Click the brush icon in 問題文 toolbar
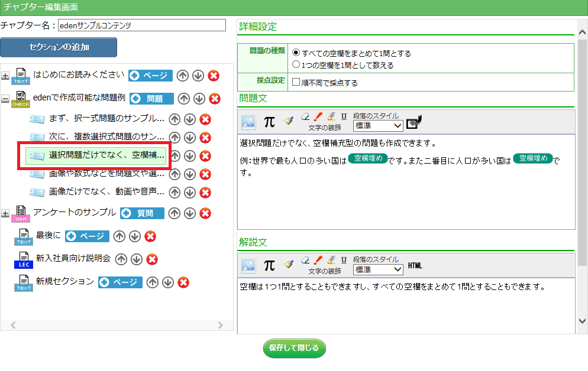The height and width of the screenshot is (371, 588). [288, 120]
